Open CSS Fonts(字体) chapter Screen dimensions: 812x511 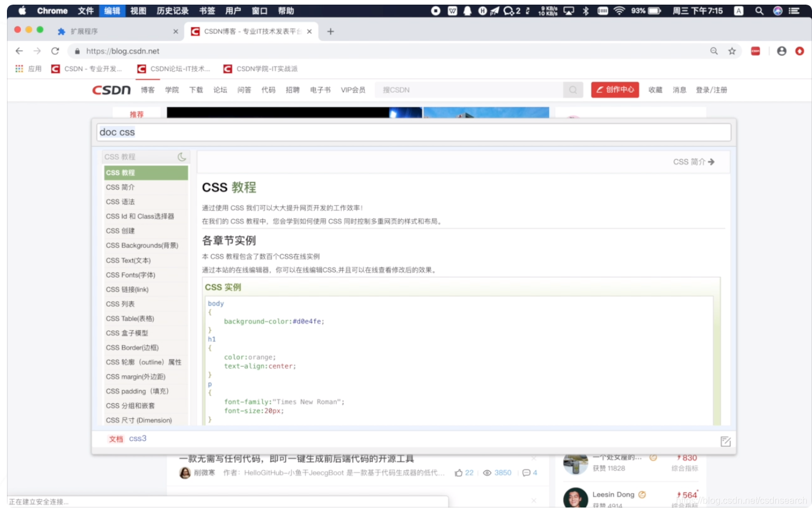(x=146, y=275)
